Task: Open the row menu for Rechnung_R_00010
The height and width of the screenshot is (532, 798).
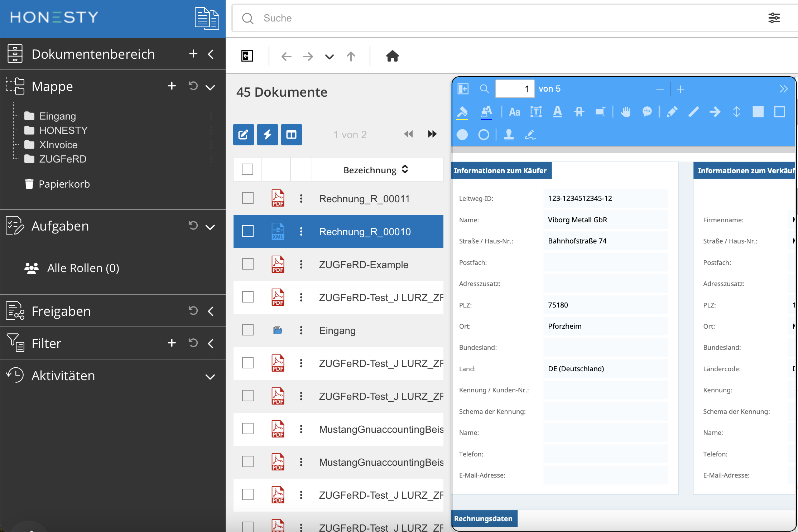Action: coord(301,231)
